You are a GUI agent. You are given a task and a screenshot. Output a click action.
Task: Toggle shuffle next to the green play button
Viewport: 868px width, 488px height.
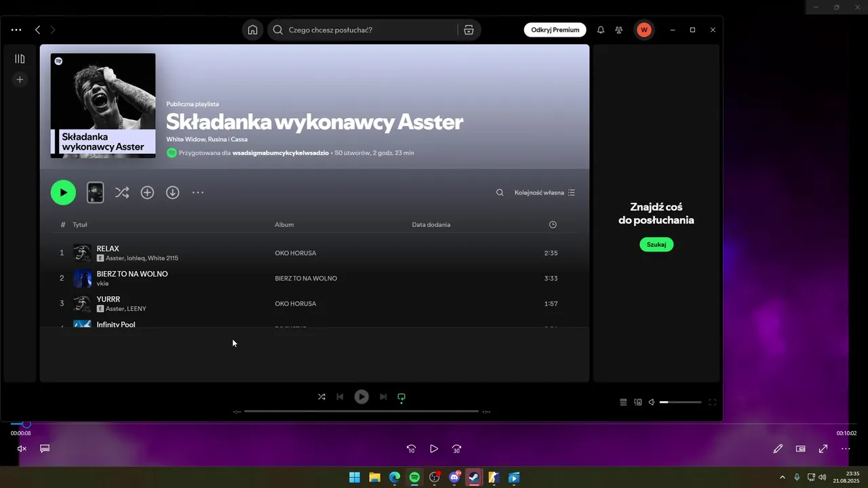click(122, 192)
